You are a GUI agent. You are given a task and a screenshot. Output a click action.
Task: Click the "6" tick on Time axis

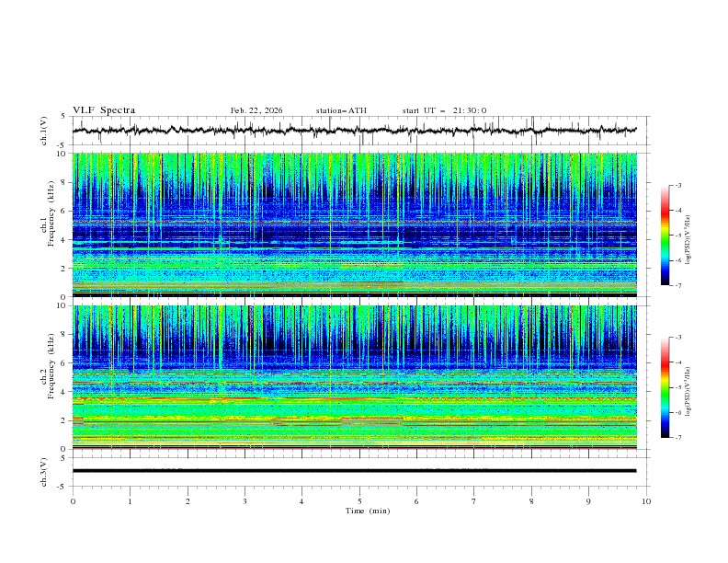(x=416, y=501)
